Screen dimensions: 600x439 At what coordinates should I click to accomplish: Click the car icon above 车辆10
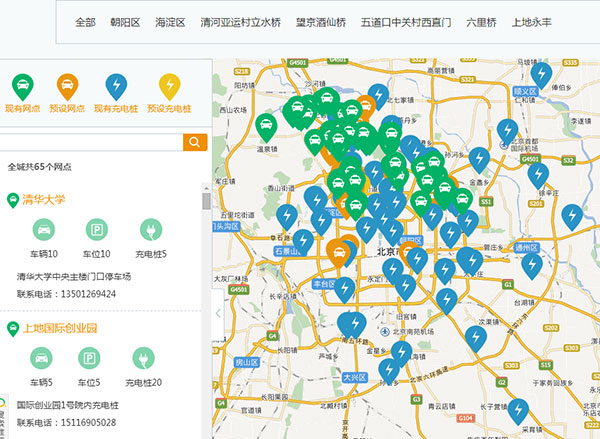(44, 230)
